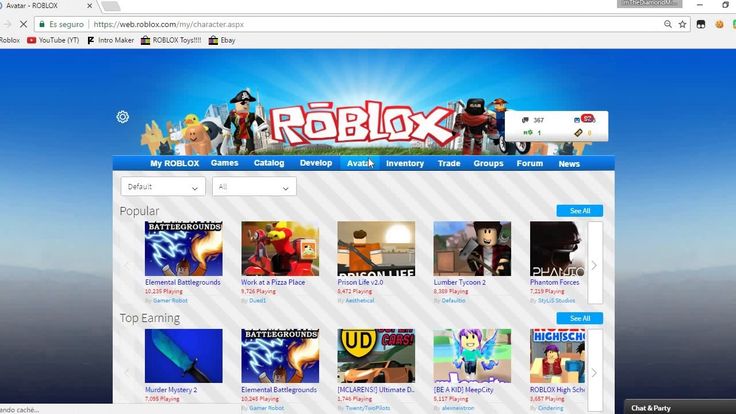The width and height of the screenshot is (736, 414).
Task: Click the Work at a Pizza Place title link
Action: click(273, 282)
